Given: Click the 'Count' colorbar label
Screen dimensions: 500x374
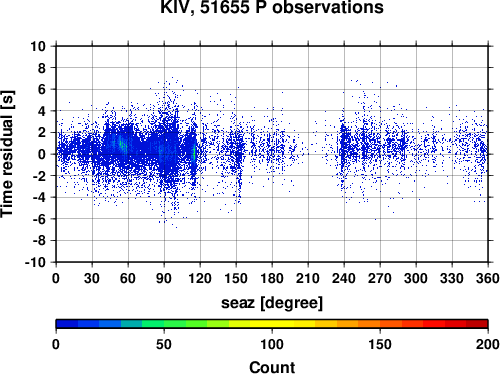Looking at the screenshot, I should (272, 367).
